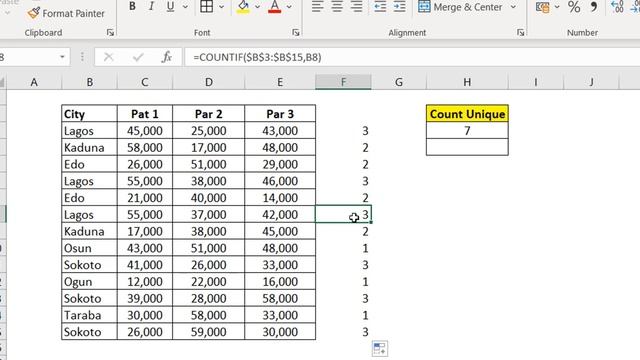Confirm the formula with the checkmark
The height and width of the screenshot is (360, 640).
[x=138, y=57]
